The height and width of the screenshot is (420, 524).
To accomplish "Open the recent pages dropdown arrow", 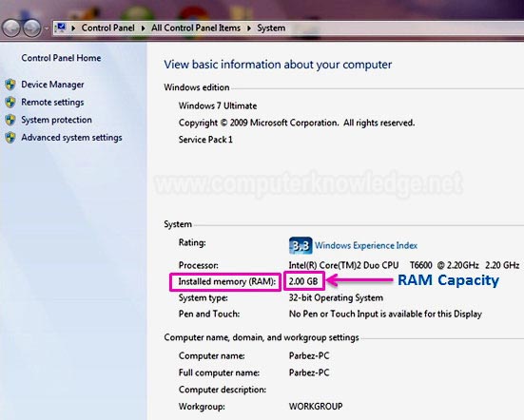I will [x=47, y=29].
